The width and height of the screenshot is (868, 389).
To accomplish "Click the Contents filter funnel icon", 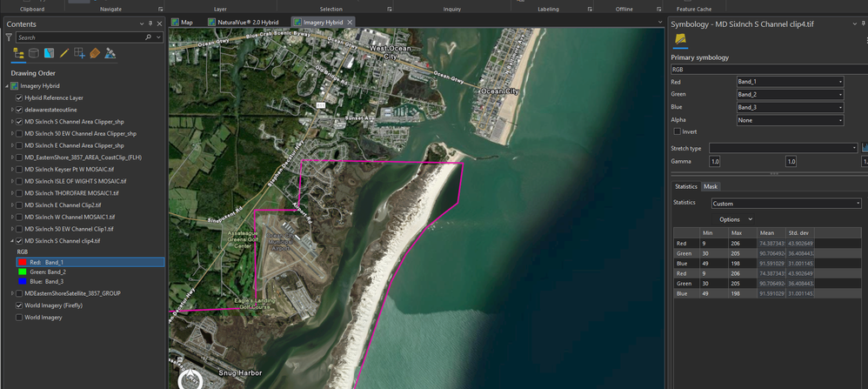I will [9, 37].
